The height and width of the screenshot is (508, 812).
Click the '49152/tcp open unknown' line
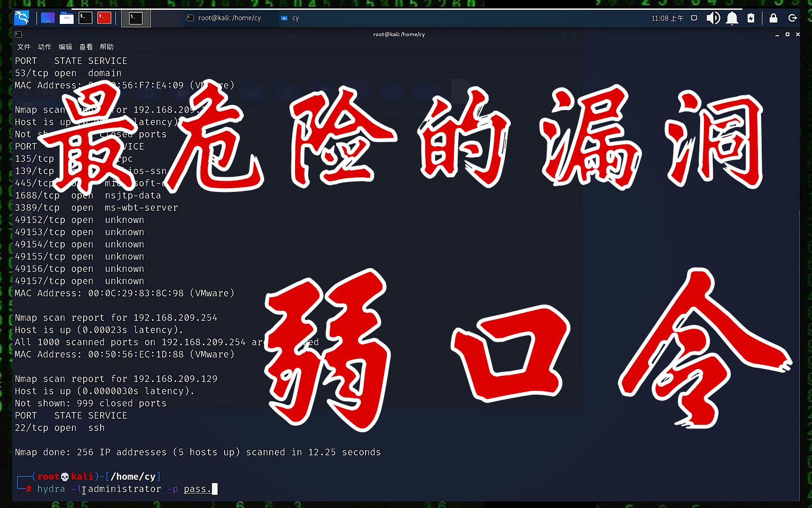coord(79,220)
